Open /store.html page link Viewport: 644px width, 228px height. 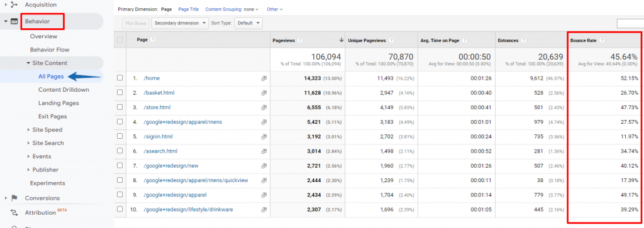point(157,107)
